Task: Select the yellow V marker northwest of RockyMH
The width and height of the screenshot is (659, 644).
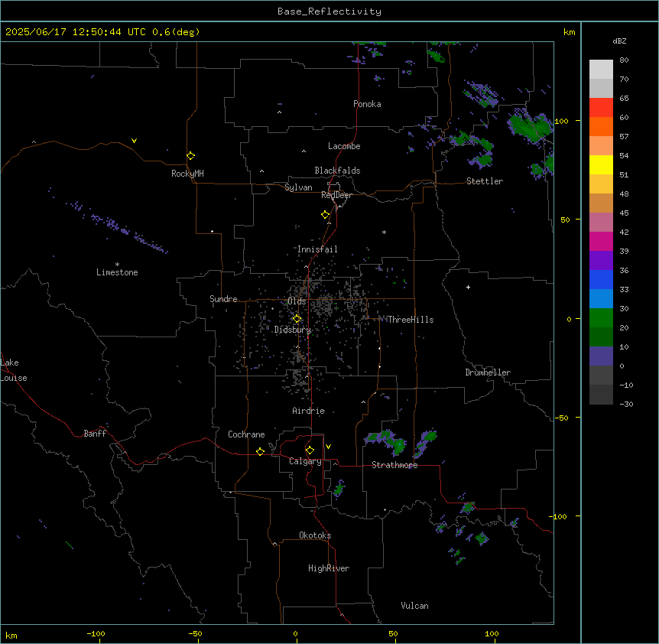Action: click(x=134, y=141)
